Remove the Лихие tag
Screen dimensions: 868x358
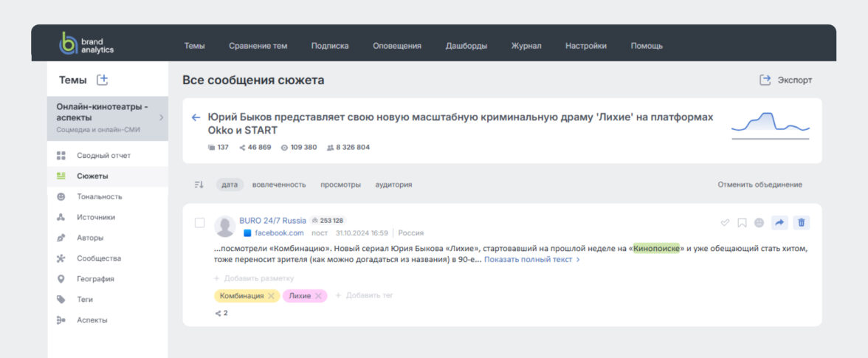coord(318,296)
